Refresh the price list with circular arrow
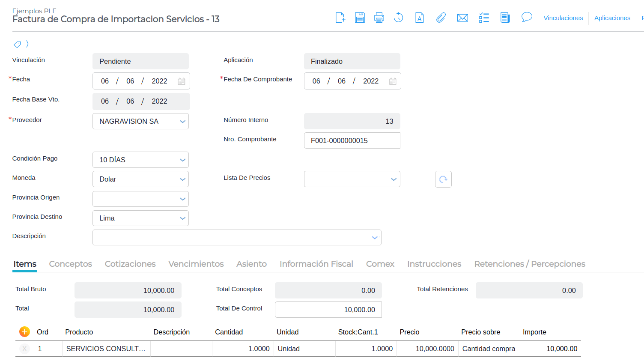 point(443,179)
